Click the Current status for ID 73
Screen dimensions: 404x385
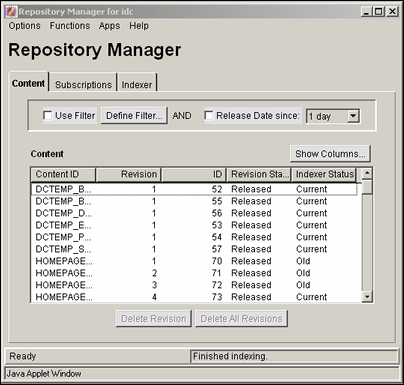(312, 297)
